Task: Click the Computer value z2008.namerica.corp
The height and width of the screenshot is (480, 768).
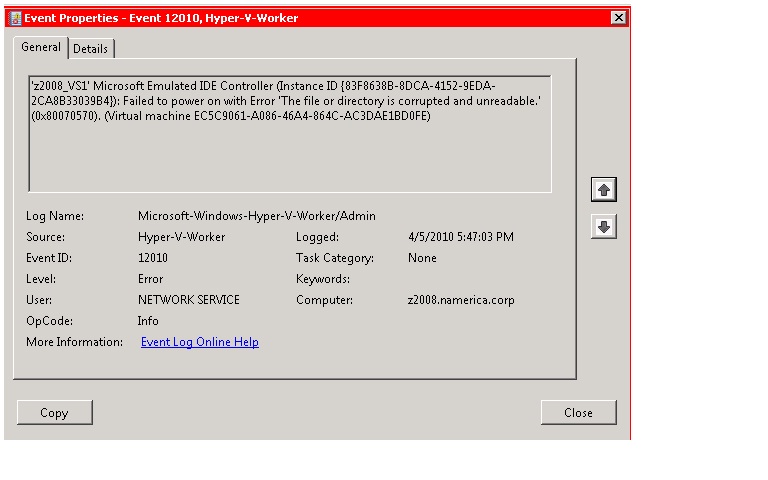Action: click(x=461, y=300)
